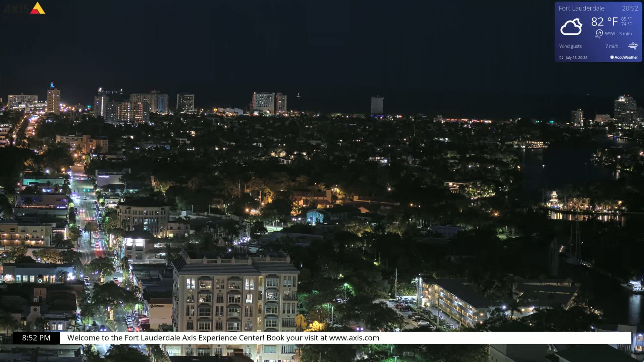
Task: Click the refresh icon beside July 15, 20:32
Action: point(561,57)
